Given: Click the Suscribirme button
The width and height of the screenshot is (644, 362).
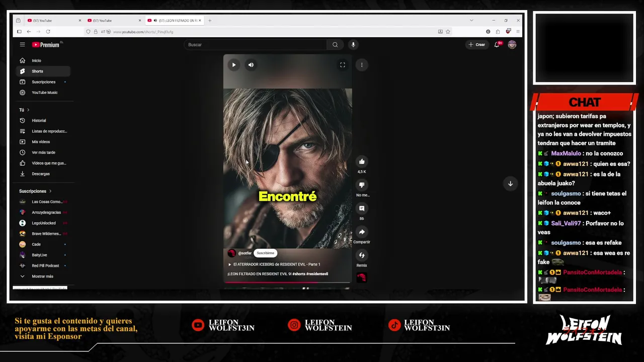Looking at the screenshot, I should point(265,253).
